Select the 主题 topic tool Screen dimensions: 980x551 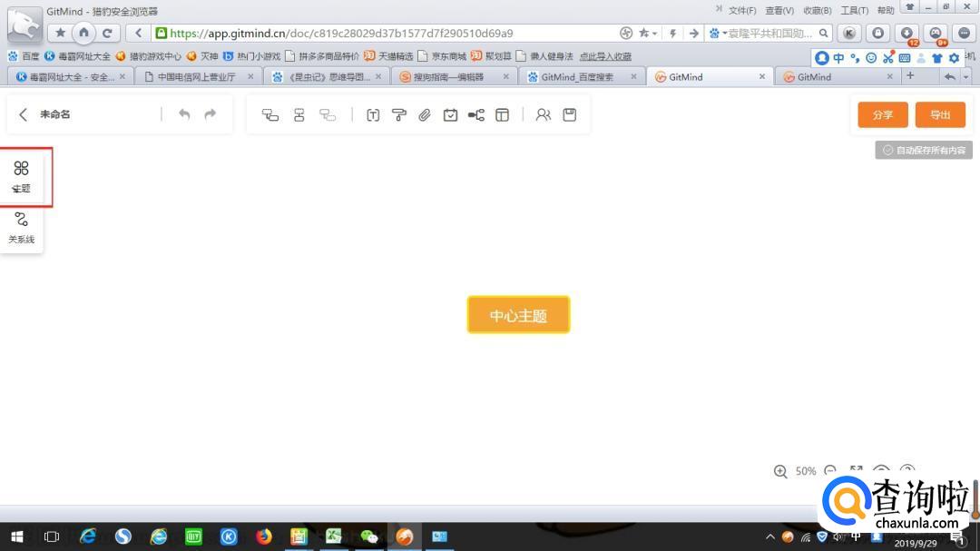tap(21, 176)
